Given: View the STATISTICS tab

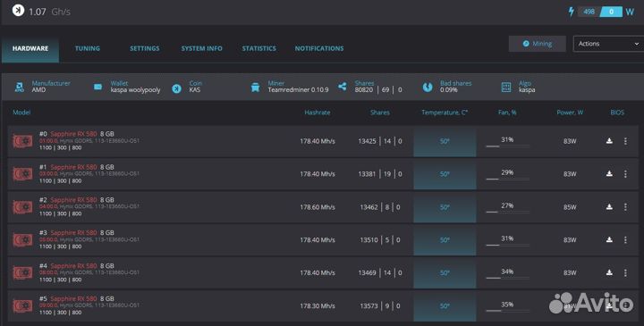Looking at the screenshot, I should pyautogui.click(x=258, y=48).
